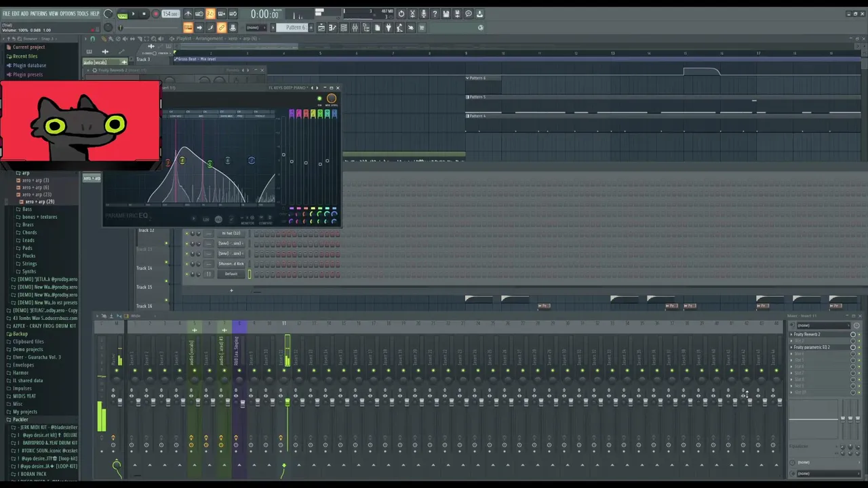Click the plugin picker plug icon
The width and height of the screenshot is (868, 488).
pyautogui.click(x=389, y=27)
